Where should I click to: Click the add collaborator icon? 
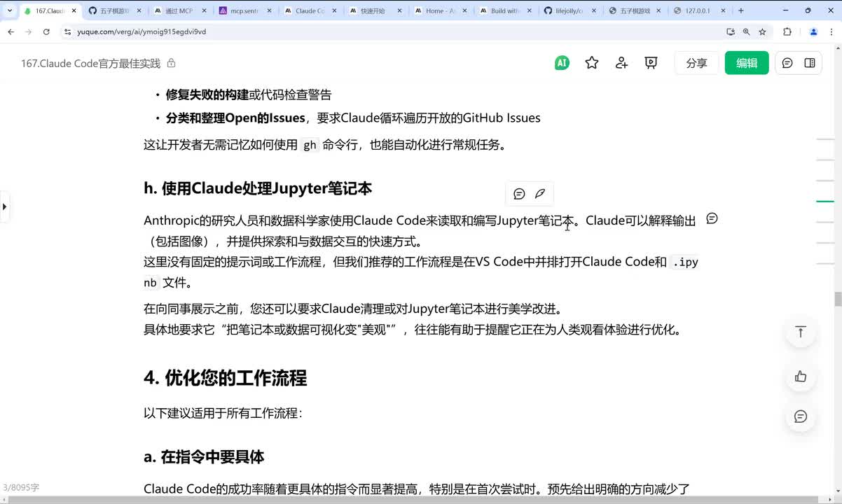[x=621, y=63]
